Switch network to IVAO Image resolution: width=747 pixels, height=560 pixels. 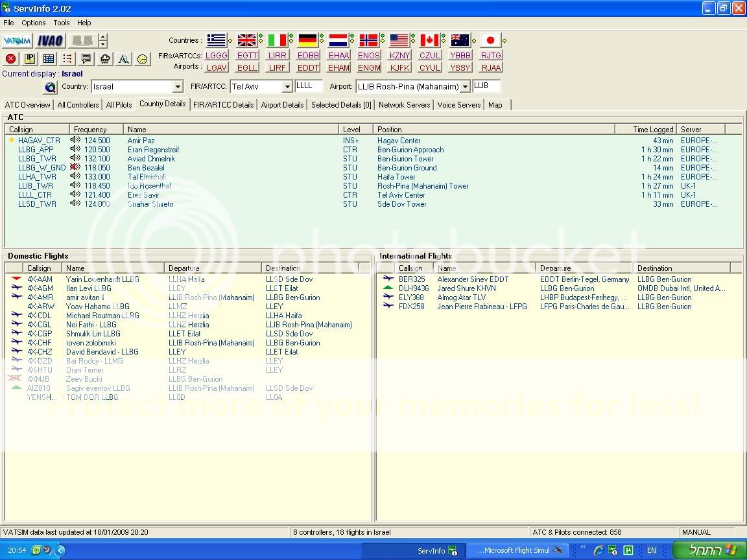pos(50,40)
